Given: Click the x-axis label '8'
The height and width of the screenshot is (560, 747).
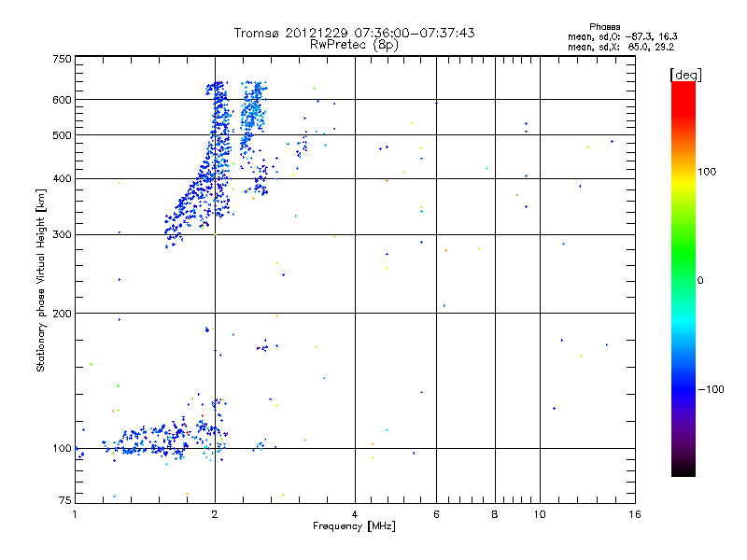Looking at the screenshot, I should coord(495,514).
